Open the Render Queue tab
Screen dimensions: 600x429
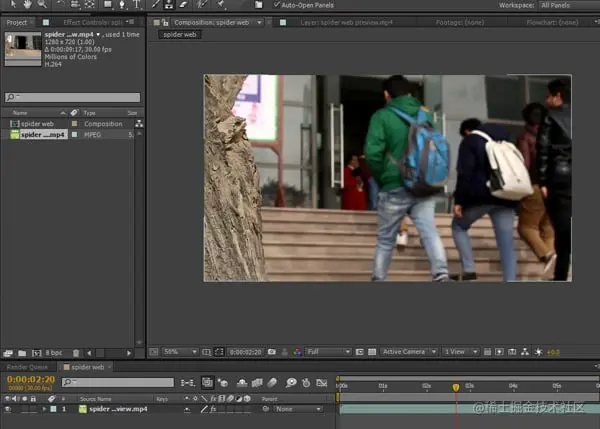pos(27,367)
